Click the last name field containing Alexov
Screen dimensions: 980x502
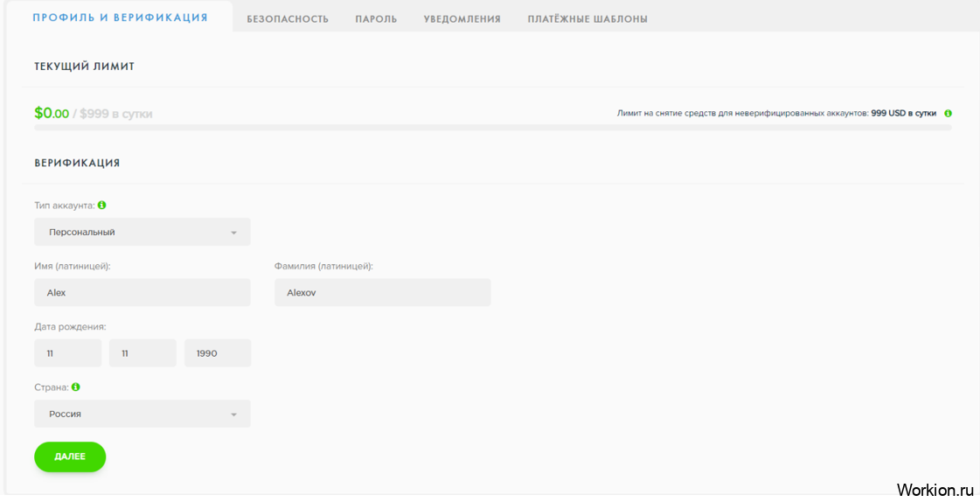[383, 293]
